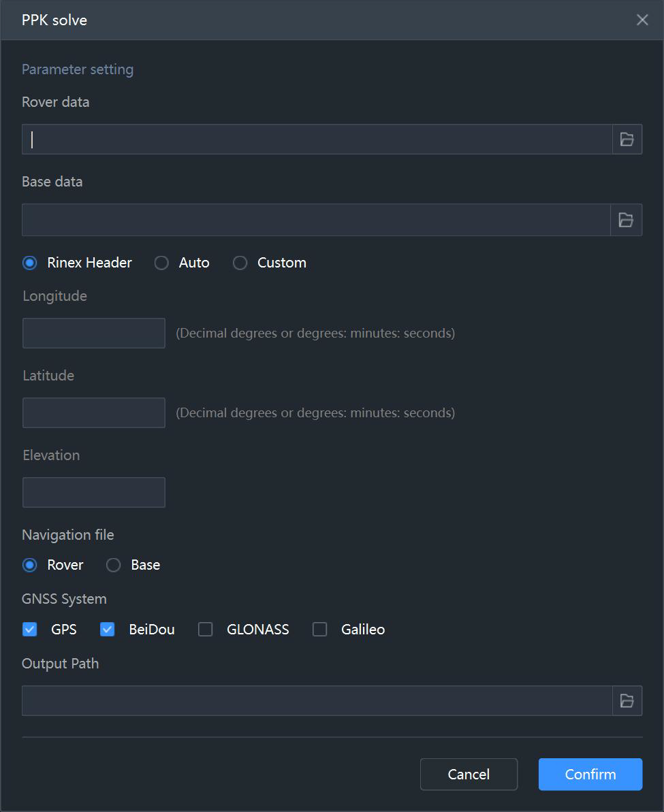
Task: Click the PPK solve title text
Action: [x=54, y=20]
